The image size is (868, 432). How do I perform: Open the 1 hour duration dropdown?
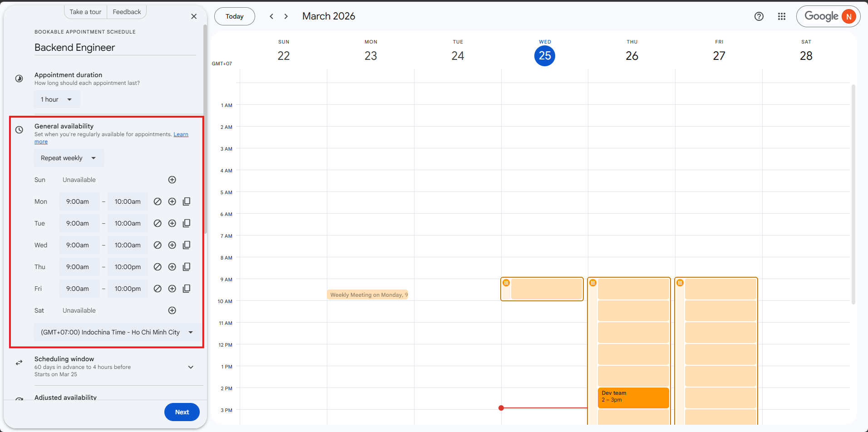[x=57, y=99]
